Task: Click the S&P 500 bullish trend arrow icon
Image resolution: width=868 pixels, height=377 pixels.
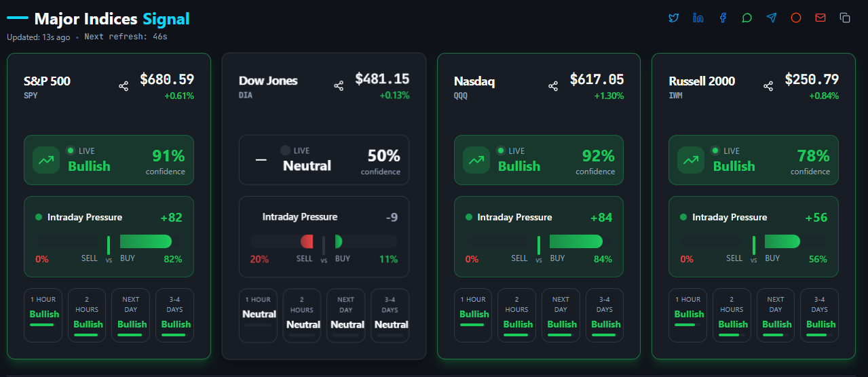Action: tap(46, 160)
